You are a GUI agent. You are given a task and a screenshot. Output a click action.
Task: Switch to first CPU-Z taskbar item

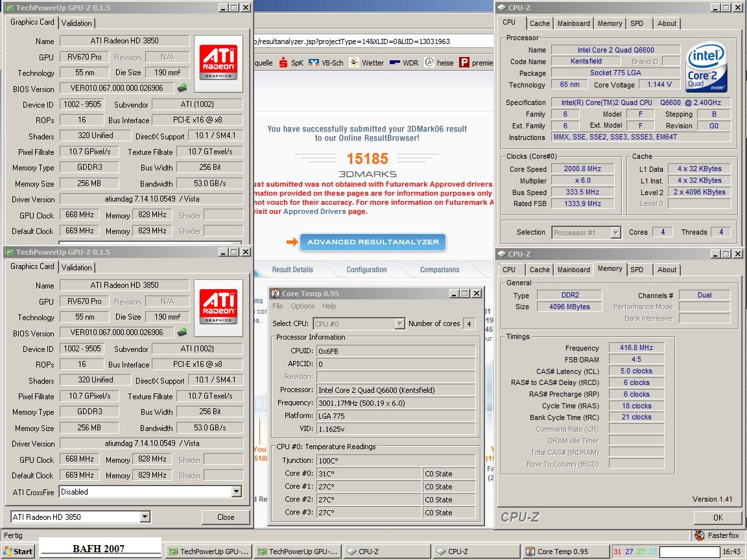click(x=386, y=552)
